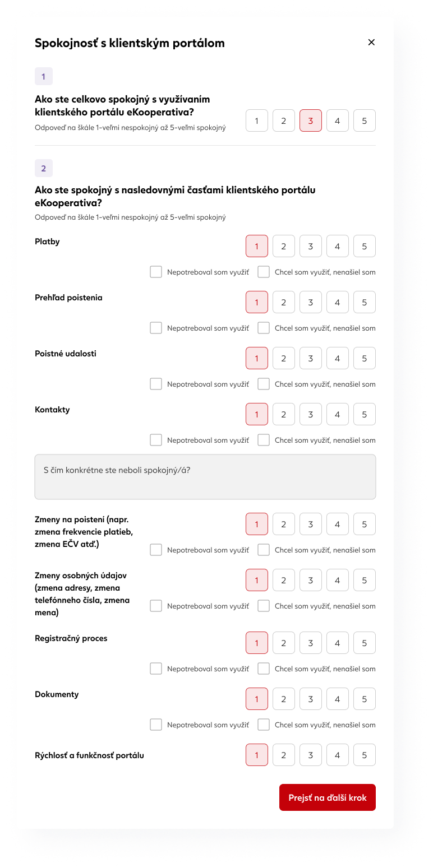Rate Platby with a 4
This screenshot has height=868, width=433.
click(338, 246)
